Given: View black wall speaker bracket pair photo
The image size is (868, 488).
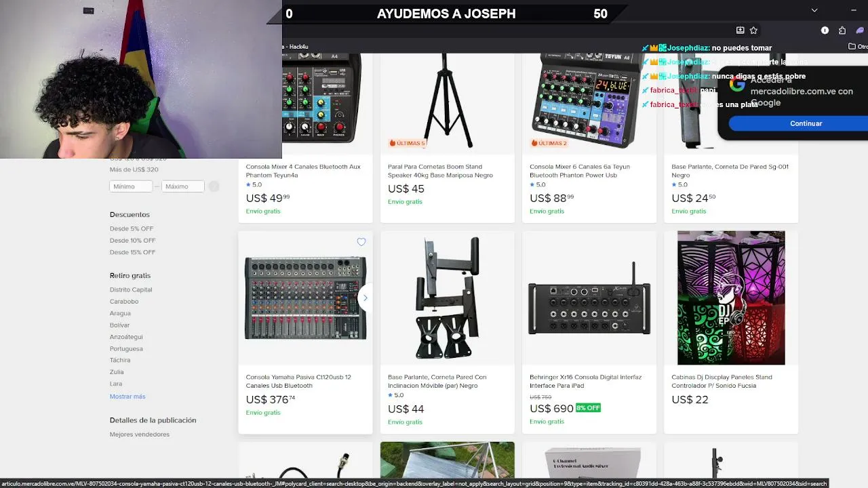Looking at the screenshot, I should 448,298.
